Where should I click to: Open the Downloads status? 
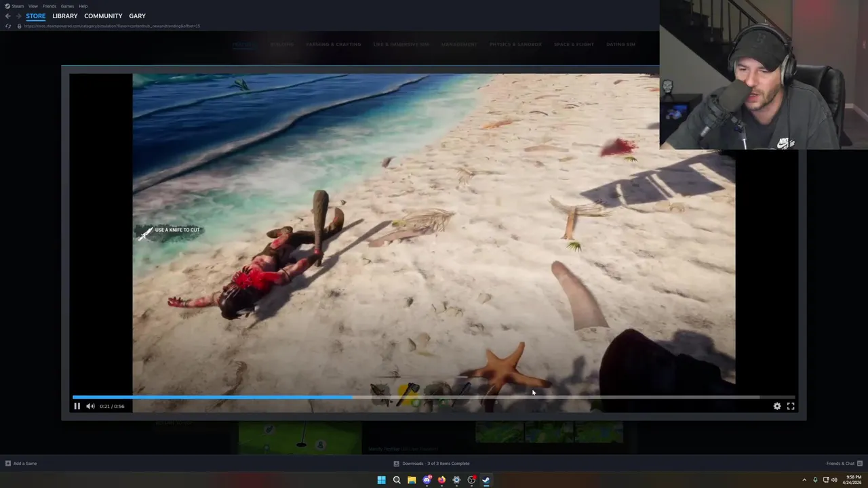[432, 464]
